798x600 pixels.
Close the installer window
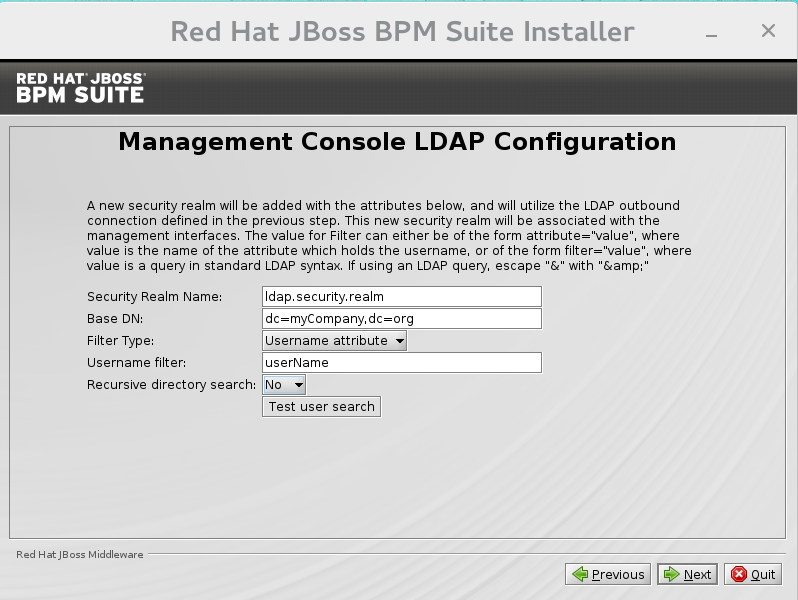768,31
